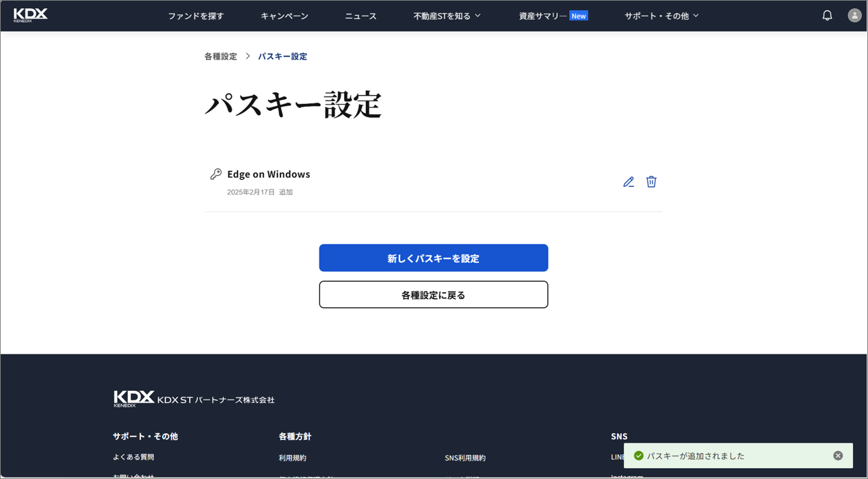Go to ニュース page
Screen dimensions: 868x479
(x=360, y=16)
